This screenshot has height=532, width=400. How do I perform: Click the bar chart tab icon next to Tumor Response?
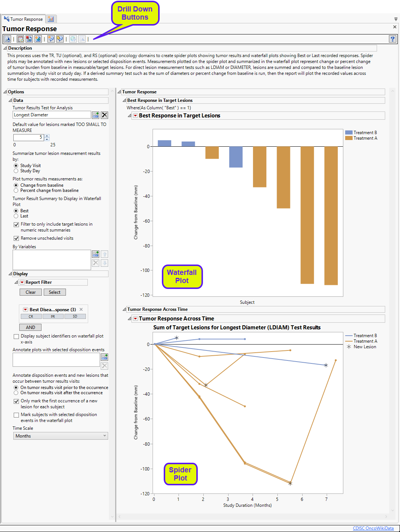[51, 19]
